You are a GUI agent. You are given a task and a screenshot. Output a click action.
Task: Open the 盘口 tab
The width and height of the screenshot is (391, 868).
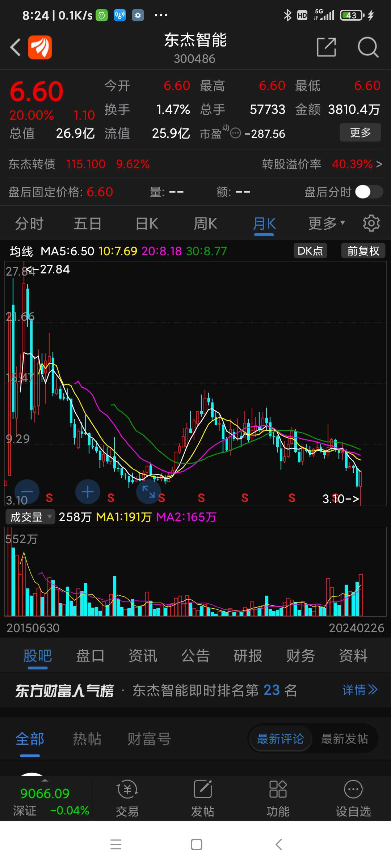90,656
